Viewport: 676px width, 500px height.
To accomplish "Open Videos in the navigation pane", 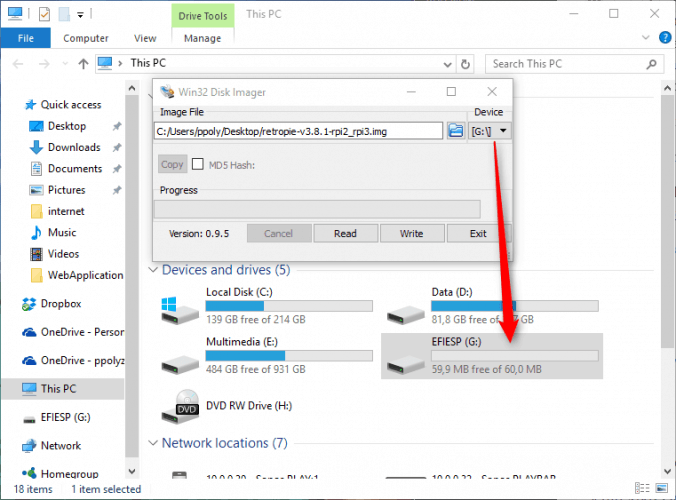I will [63, 254].
